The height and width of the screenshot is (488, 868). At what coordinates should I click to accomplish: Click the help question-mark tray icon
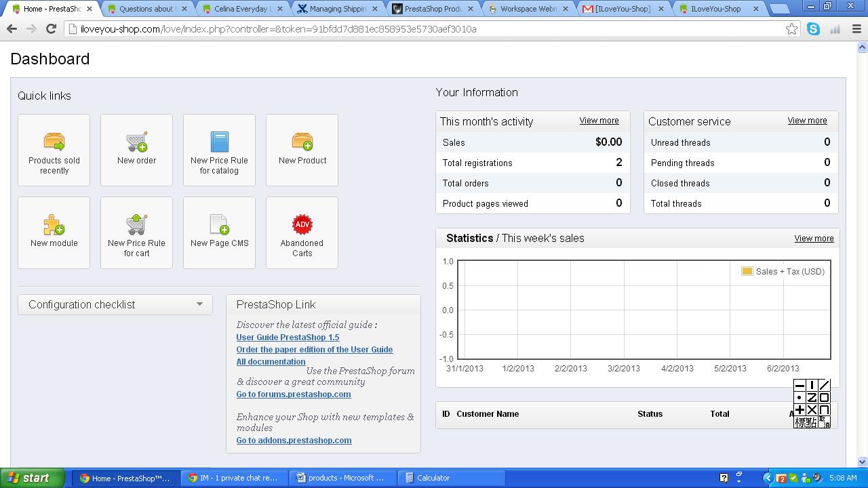tap(724, 478)
